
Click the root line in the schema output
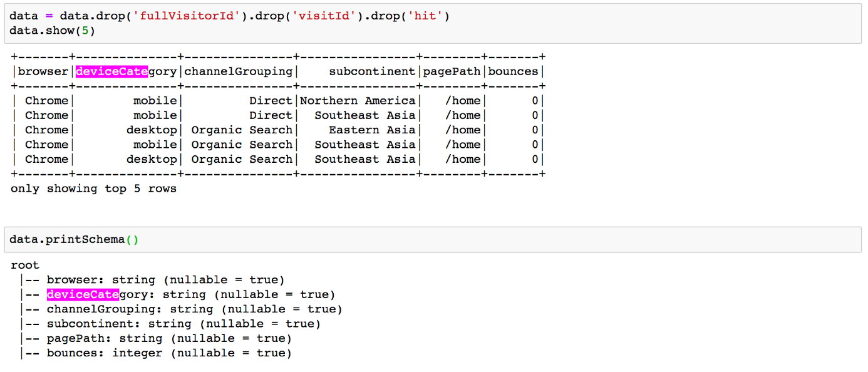click(x=25, y=266)
